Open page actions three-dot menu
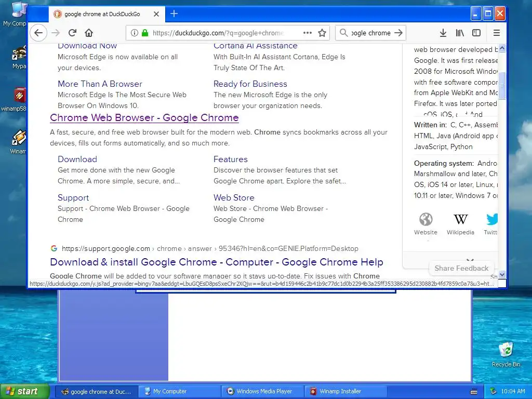532x399 pixels. [x=308, y=33]
